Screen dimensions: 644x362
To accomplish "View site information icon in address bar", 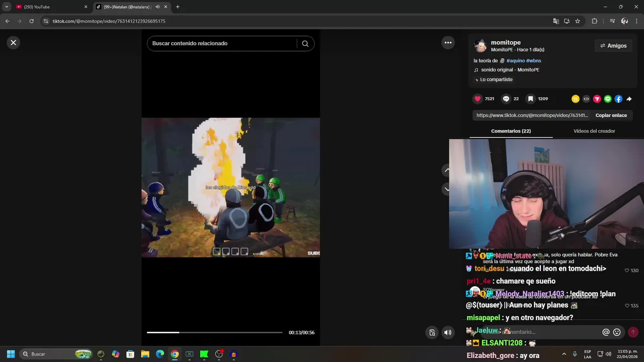I will (x=46, y=21).
